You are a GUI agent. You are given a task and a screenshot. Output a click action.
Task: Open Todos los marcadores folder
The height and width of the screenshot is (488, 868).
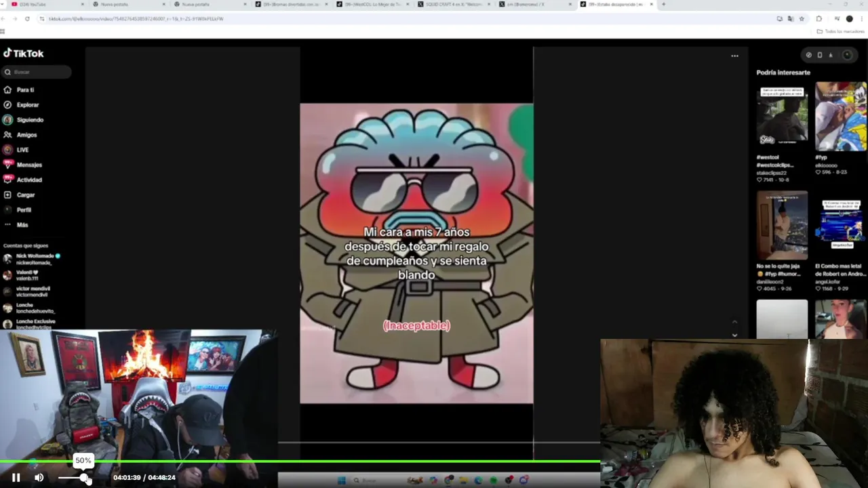[x=841, y=32]
